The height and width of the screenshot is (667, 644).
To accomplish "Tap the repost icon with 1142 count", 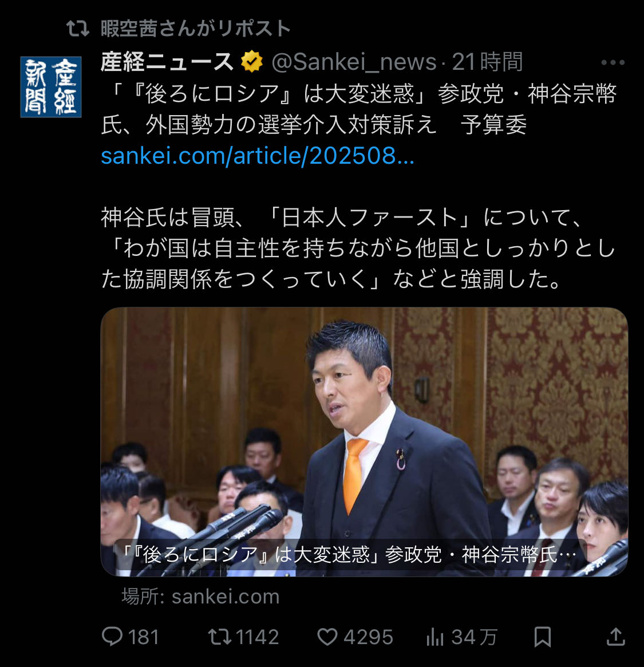I will [x=219, y=637].
